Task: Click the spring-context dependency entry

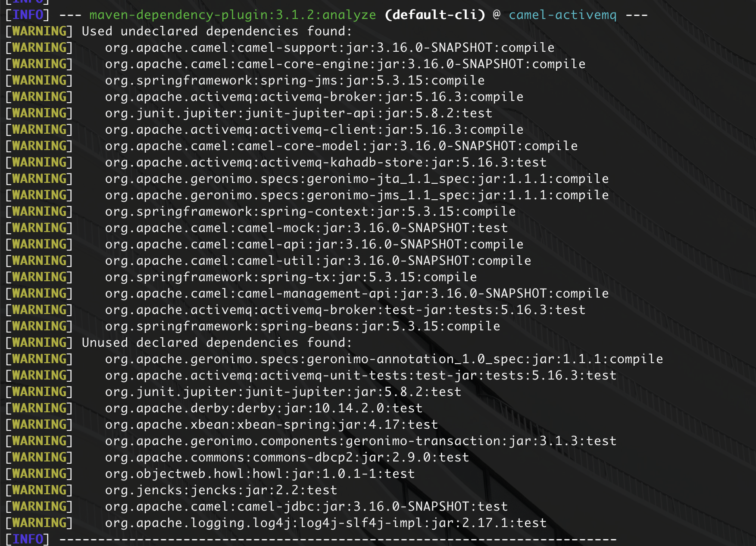Action: point(310,212)
